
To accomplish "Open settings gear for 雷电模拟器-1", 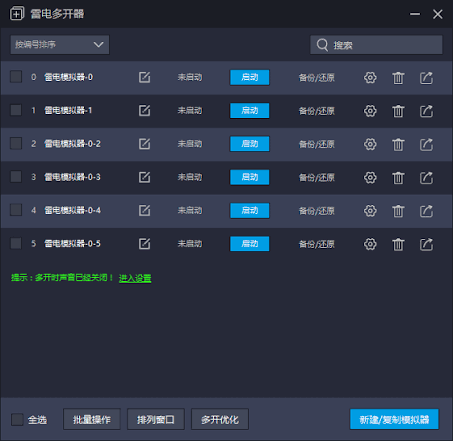I will point(370,111).
